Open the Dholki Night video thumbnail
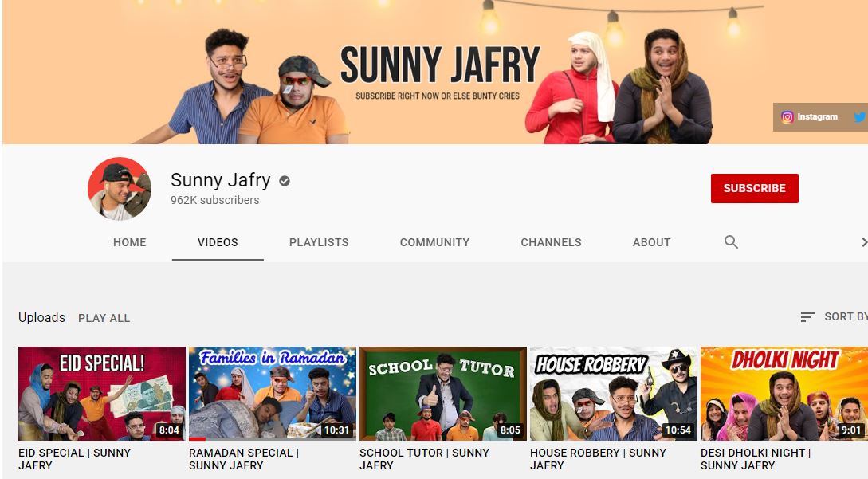The height and width of the screenshot is (479, 868). [784, 394]
